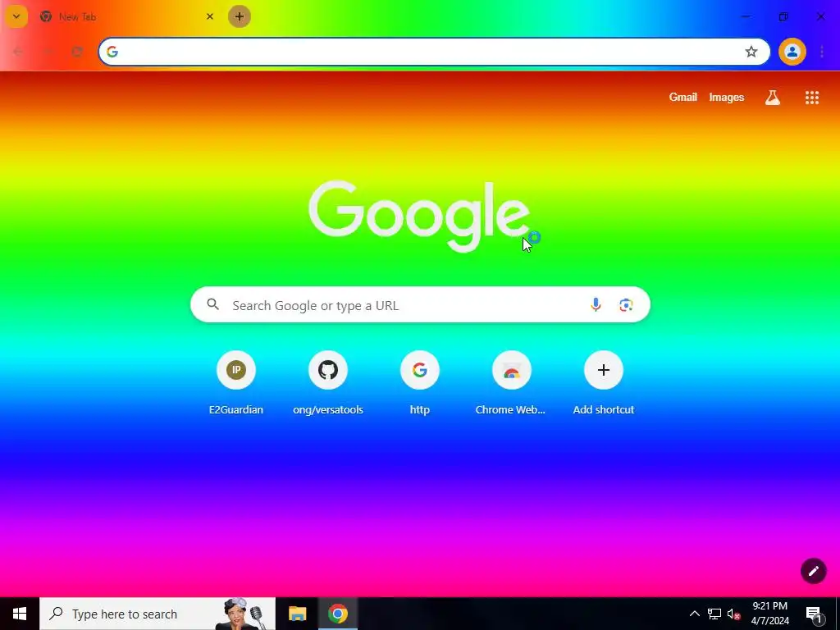Image resolution: width=840 pixels, height=630 pixels.
Task: Open Search Labs flask icon
Action: [x=772, y=98]
